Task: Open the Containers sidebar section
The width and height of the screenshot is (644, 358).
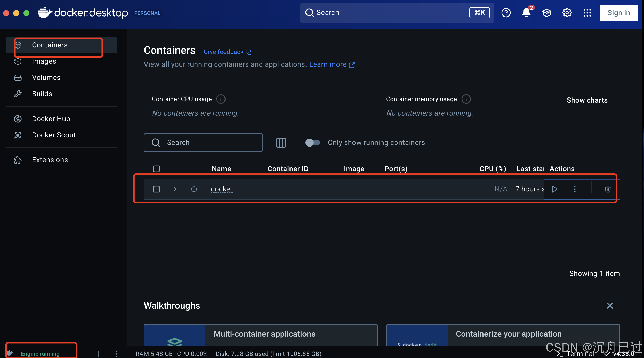Action: tap(61, 45)
